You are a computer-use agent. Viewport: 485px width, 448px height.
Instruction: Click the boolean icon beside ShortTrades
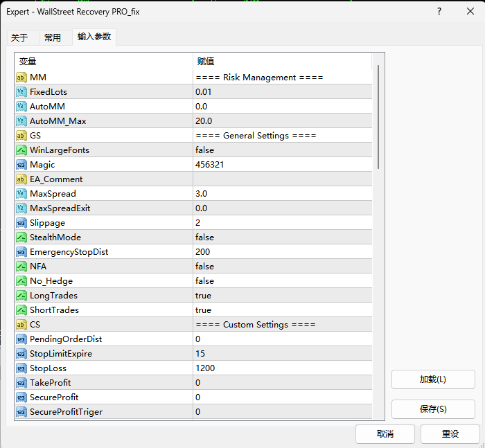click(21, 310)
